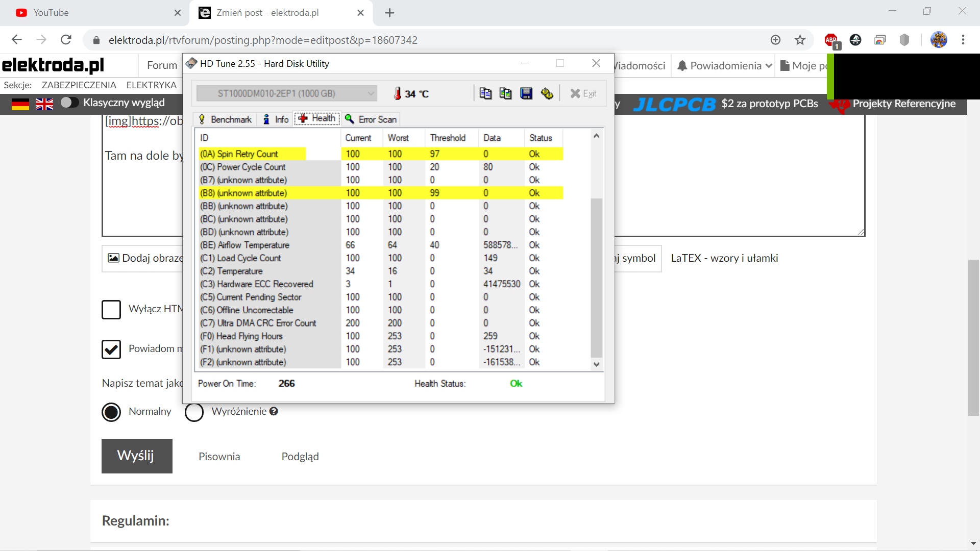980x551 pixels.
Task: Switch to the Benchmark tab
Action: click(x=225, y=119)
